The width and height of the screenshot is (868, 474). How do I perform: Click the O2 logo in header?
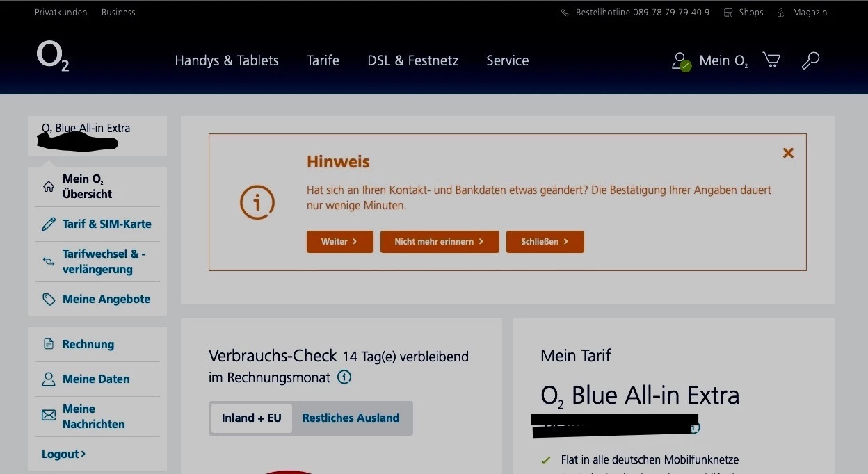(53, 57)
